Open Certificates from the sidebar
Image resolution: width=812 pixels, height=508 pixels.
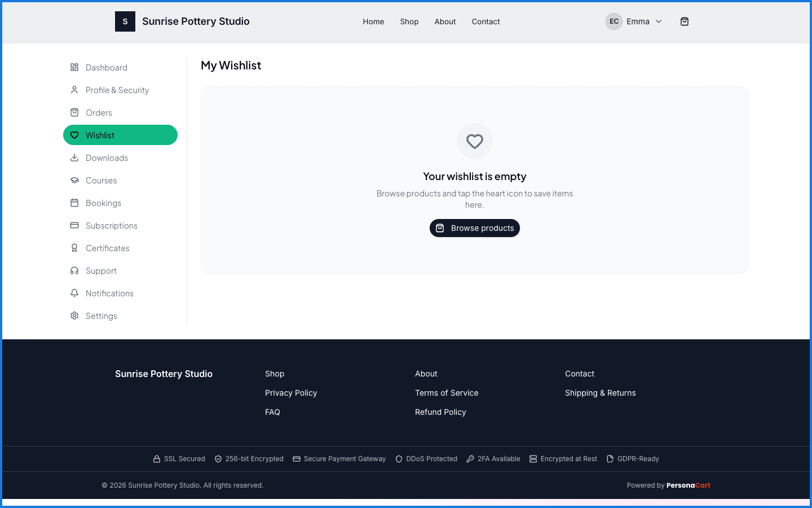pyautogui.click(x=120, y=248)
